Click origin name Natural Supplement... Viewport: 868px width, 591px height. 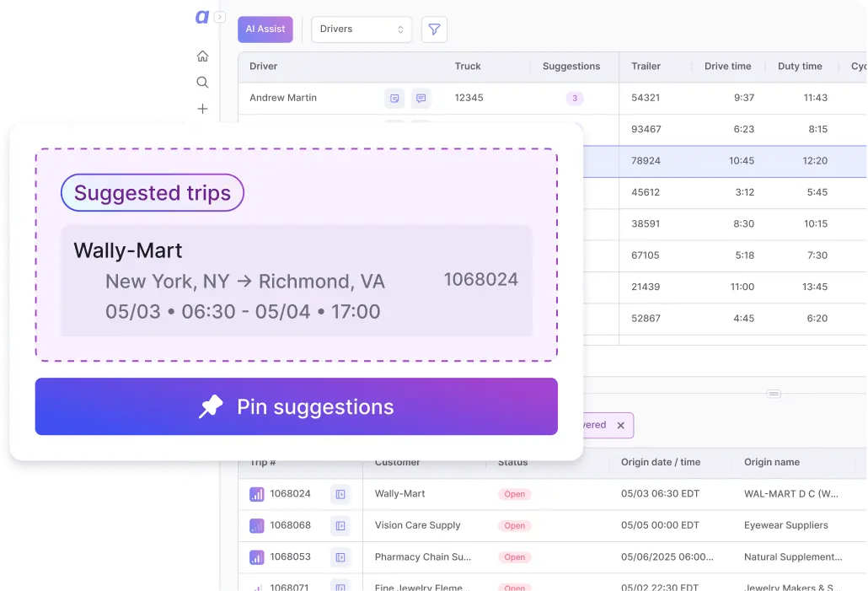[x=793, y=557]
